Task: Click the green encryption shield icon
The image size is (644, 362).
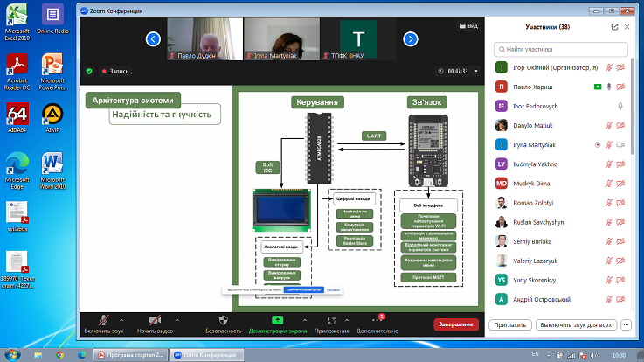Action: (89, 71)
